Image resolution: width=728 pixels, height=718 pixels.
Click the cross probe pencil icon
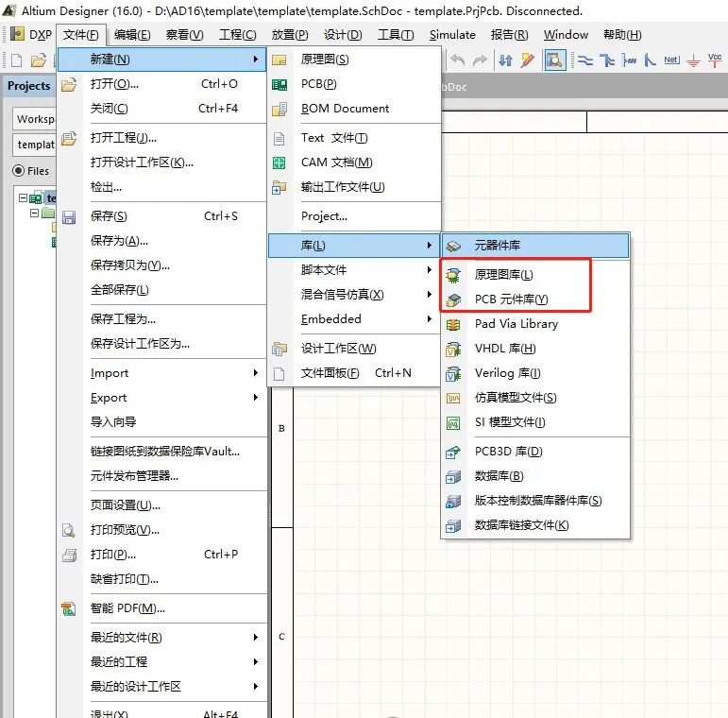(x=528, y=60)
